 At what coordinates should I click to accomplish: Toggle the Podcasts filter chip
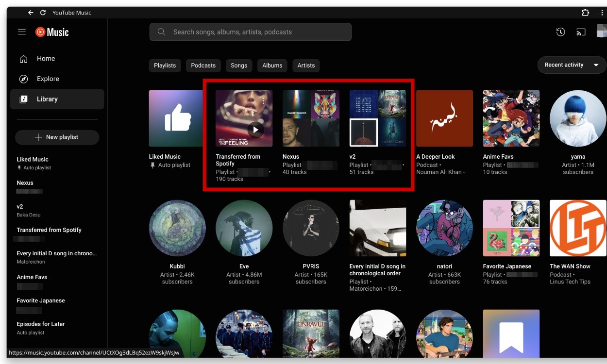coord(203,65)
